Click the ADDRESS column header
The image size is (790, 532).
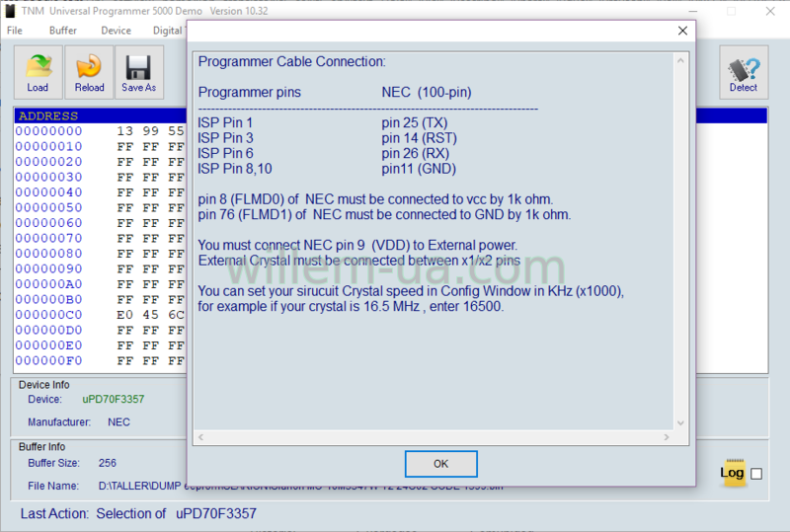pos(48,115)
